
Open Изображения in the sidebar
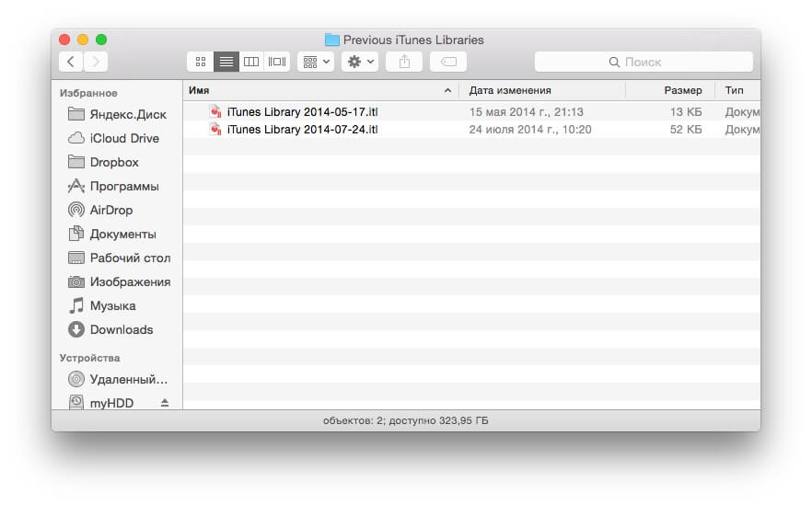click(x=117, y=281)
